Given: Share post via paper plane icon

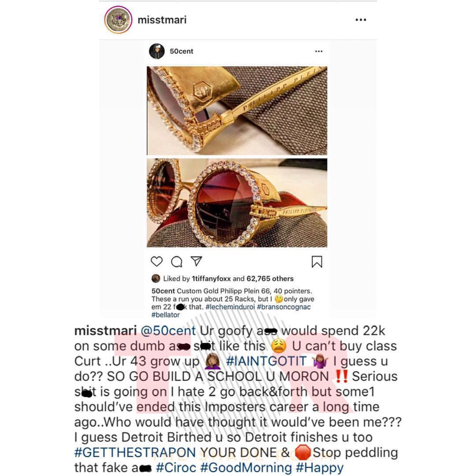Looking at the screenshot, I should (x=196, y=261).
